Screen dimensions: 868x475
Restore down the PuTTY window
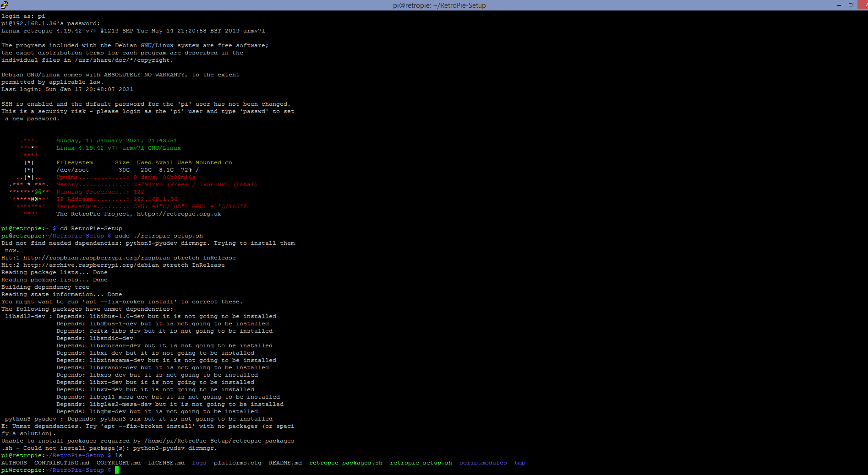click(x=851, y=5)
